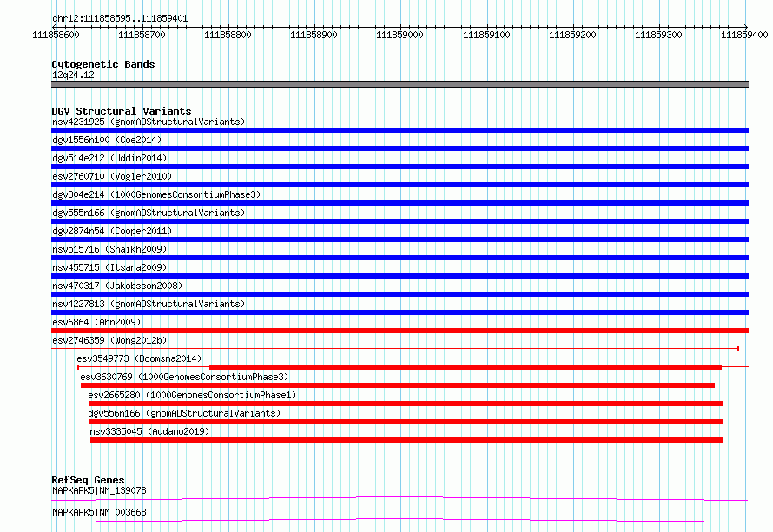Open esv3549773 (Boomsma2014) label
The height and width of the screenshot is (532, 773).
coord(139,358)
